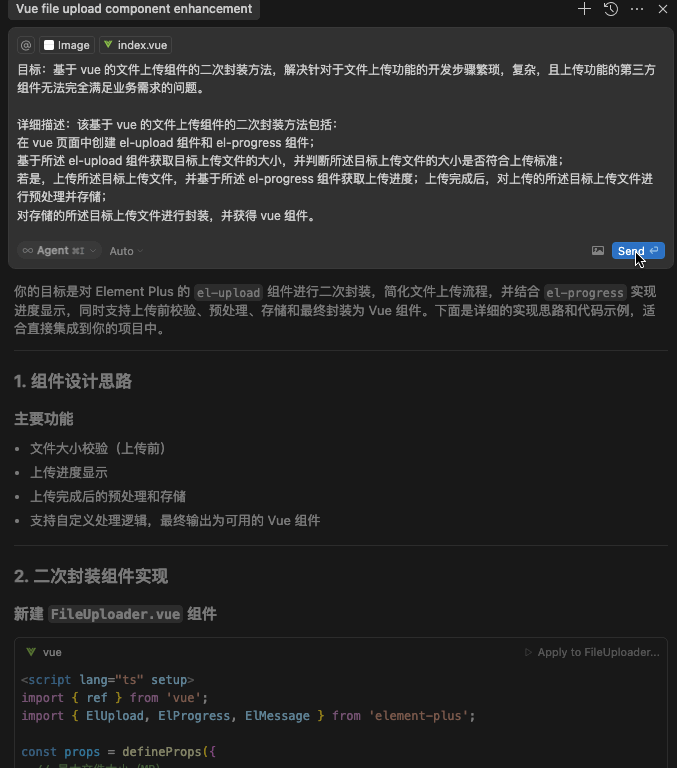Click the bullet 上传完成后的预处理和存储

(x=108, y=496)
